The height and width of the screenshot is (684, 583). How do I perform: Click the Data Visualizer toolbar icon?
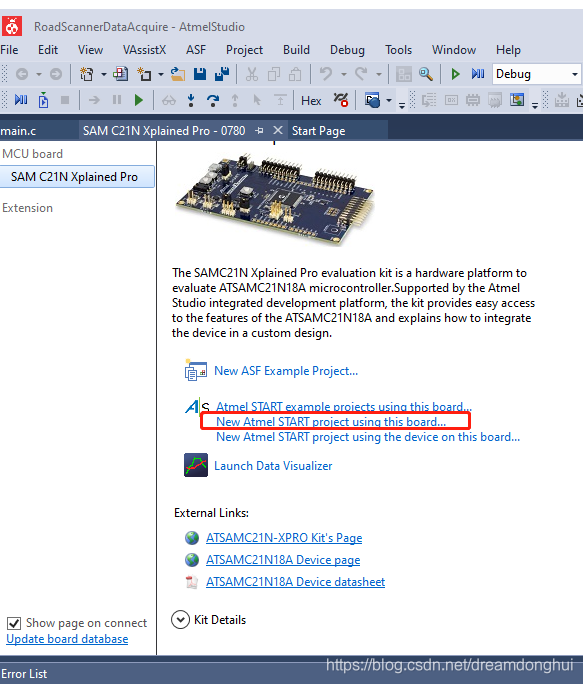tap(517, 100)
